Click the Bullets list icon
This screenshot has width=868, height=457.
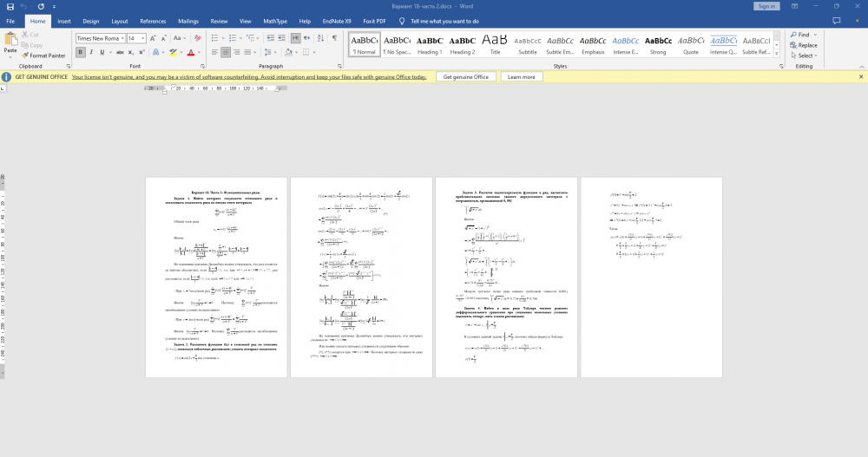coord(214,38)
